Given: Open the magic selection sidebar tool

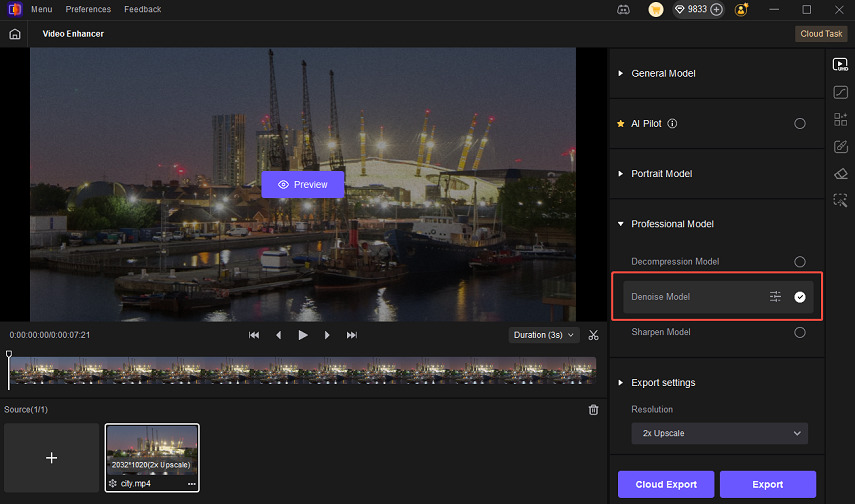Looking at the screenshot, I should 840,200.
